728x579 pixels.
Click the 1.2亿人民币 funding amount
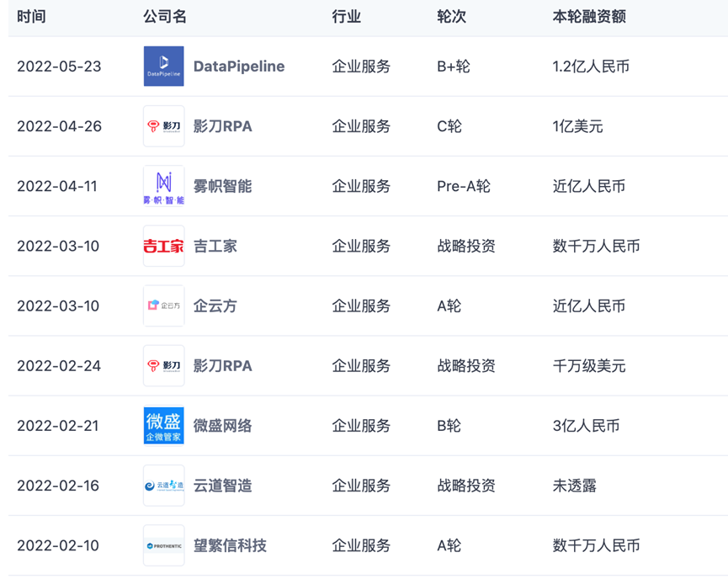(x=591, y=66)
